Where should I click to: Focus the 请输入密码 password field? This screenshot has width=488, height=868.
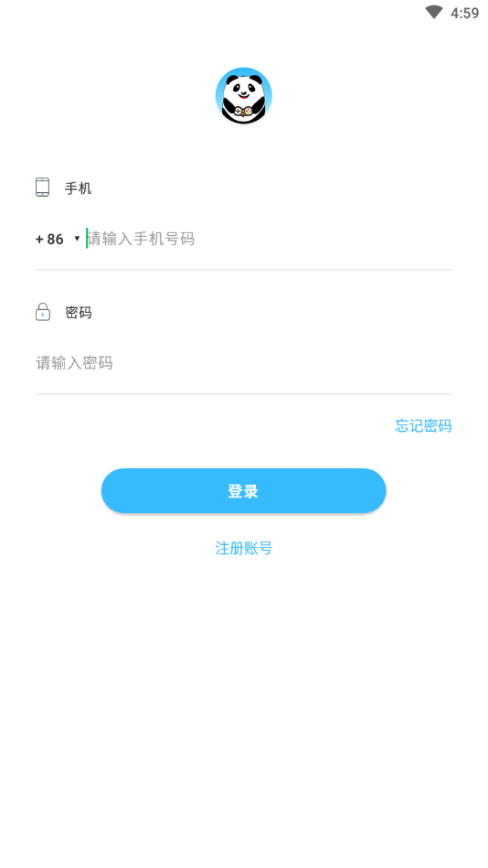244,362
